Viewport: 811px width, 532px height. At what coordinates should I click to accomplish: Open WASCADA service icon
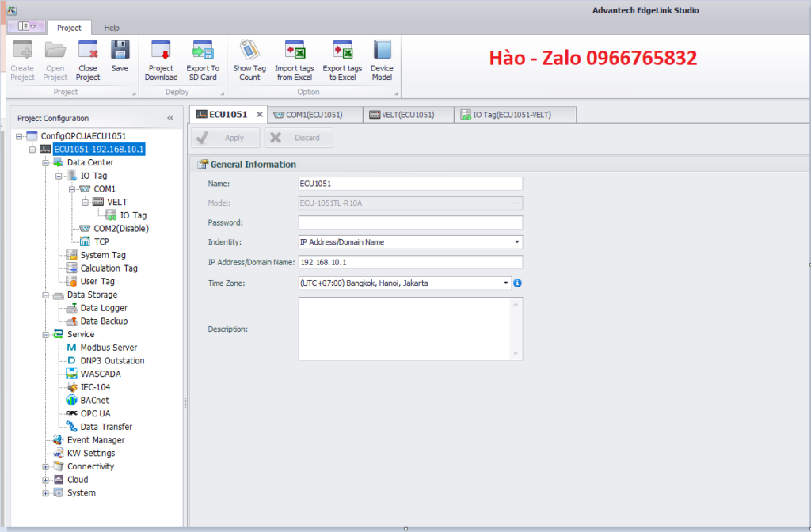pyautogui.click(x=72, y=374)
